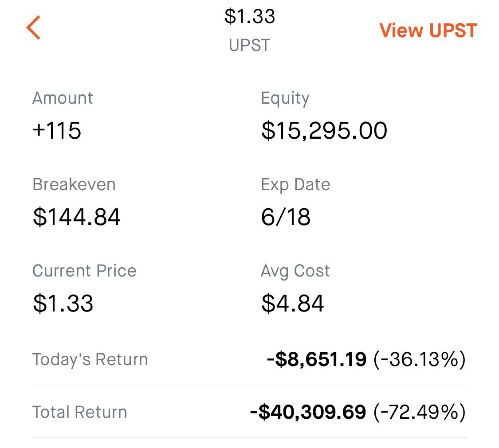Select the Amount field showing +115
The image size is (499, 448).
[56, 131]
